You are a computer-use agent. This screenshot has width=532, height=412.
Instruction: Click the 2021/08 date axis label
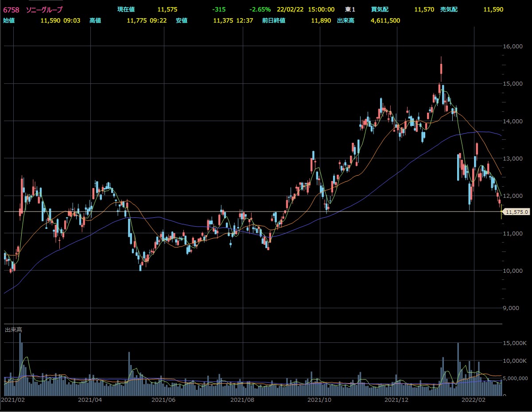pos(243,400)
